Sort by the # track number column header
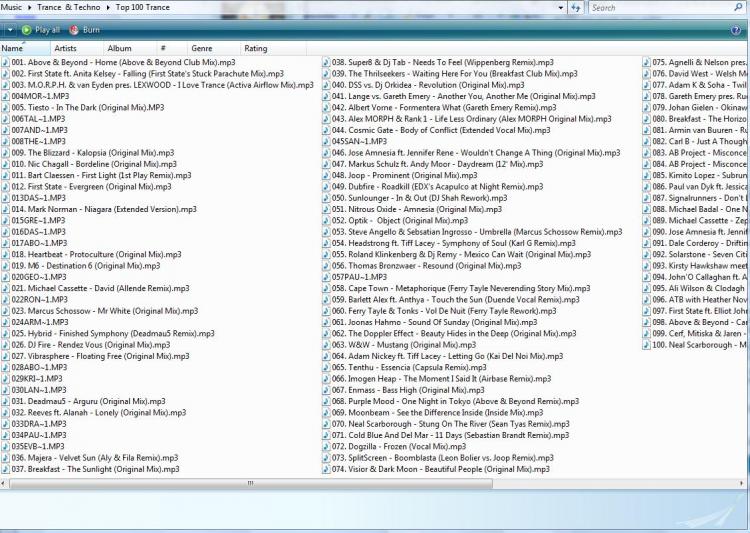 172,48
